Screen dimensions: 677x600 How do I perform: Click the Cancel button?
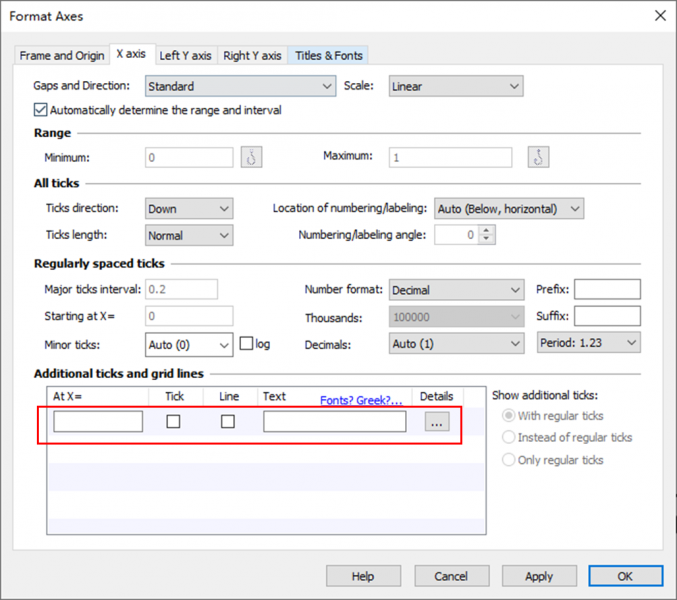[x=452, y=576]
